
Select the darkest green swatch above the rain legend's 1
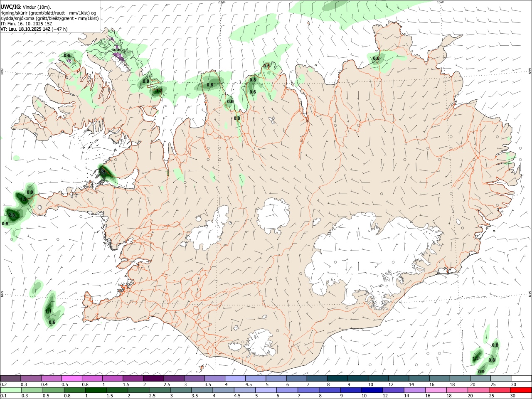click(96, 390)
